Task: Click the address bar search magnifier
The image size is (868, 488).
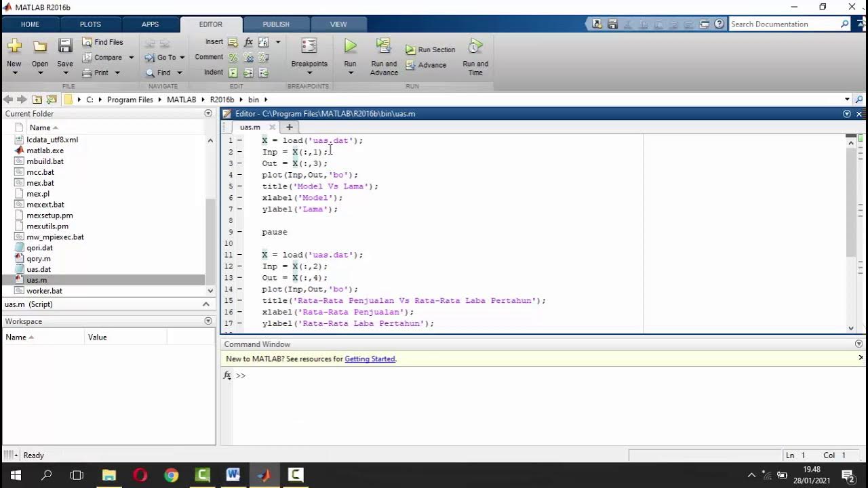Action: point(859,100)
